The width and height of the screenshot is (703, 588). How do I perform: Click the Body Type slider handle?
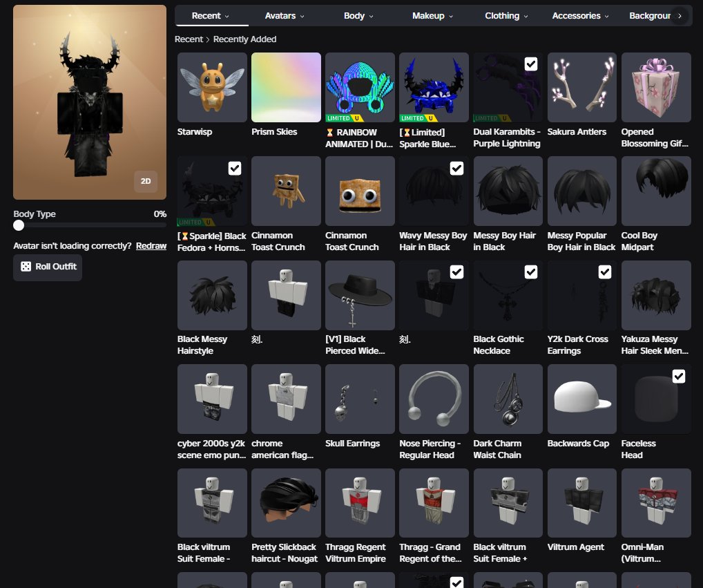[x=19, y=225]
